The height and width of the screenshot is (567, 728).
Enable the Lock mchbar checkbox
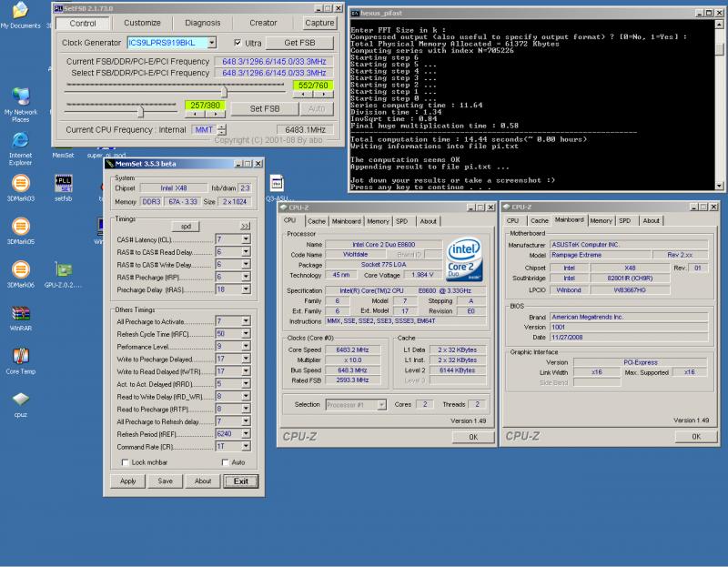click(x=124, y=462)
